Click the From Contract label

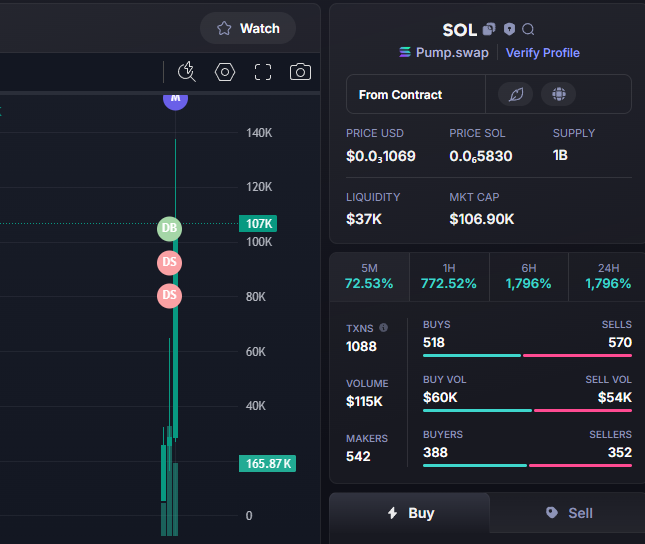pos(400,95)
